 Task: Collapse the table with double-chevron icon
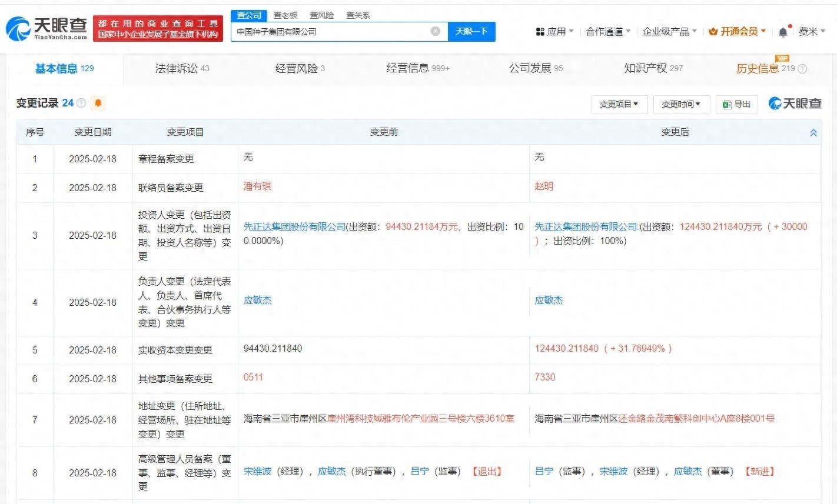[x=813, y=133]
